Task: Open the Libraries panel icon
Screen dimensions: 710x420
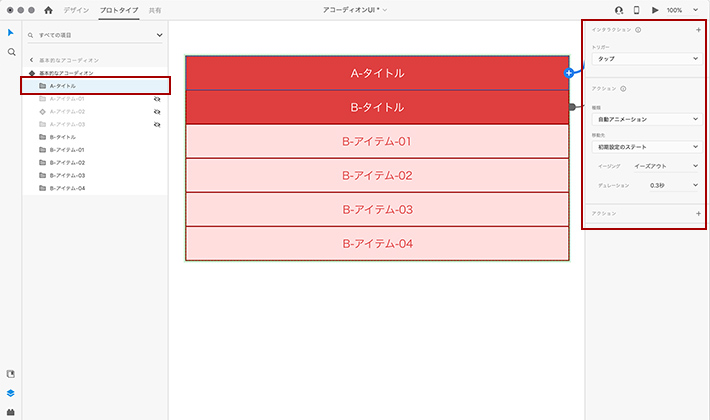Action: click(x=11, y=374)
